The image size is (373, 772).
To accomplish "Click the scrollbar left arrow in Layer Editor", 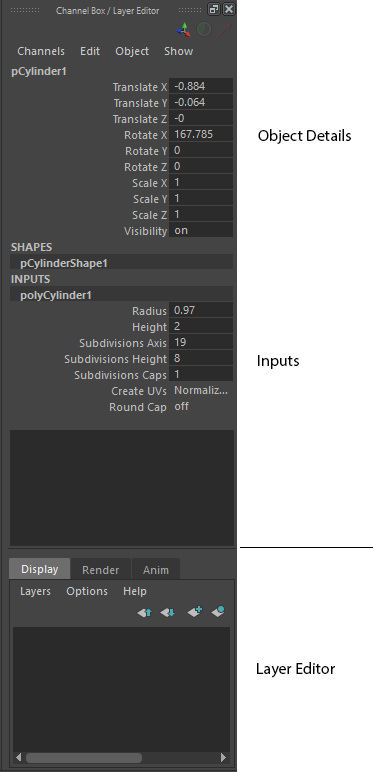I will 19,757.
